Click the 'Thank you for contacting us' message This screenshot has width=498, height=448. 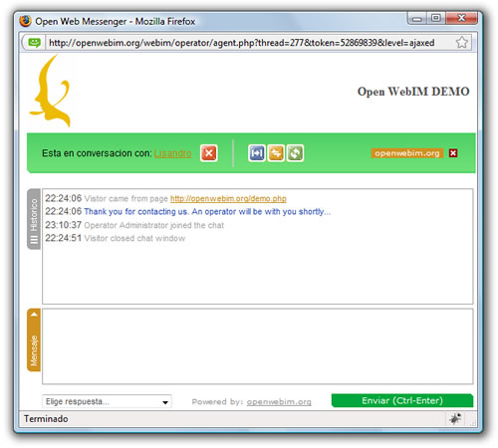click(x=207, y=212)
